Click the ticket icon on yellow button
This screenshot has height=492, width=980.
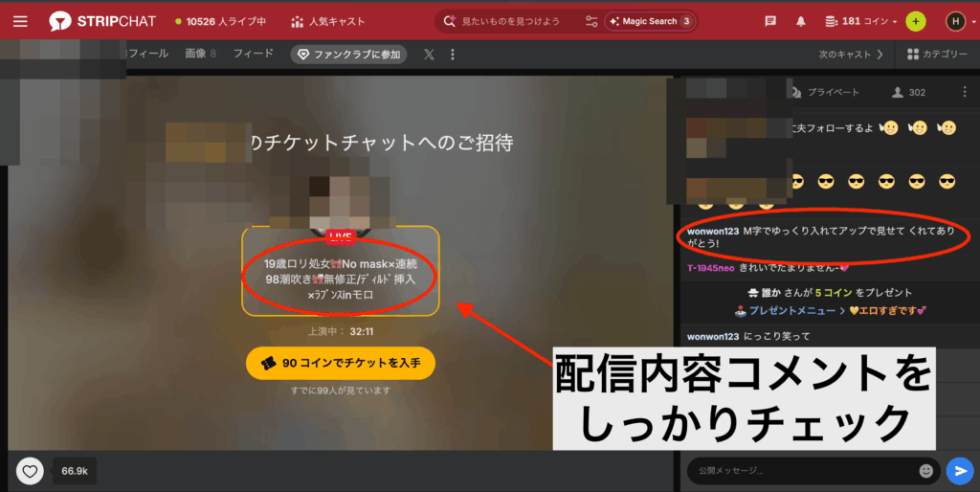coord(269,363)
